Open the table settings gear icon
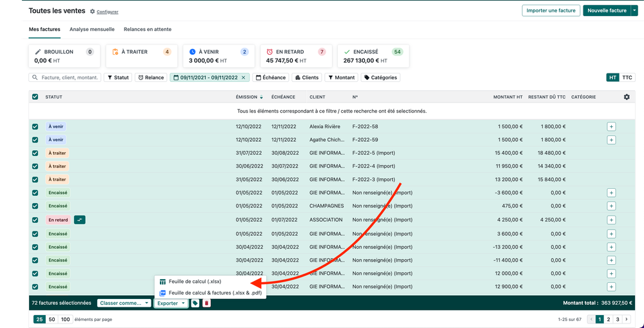 (x=627, y=97)
